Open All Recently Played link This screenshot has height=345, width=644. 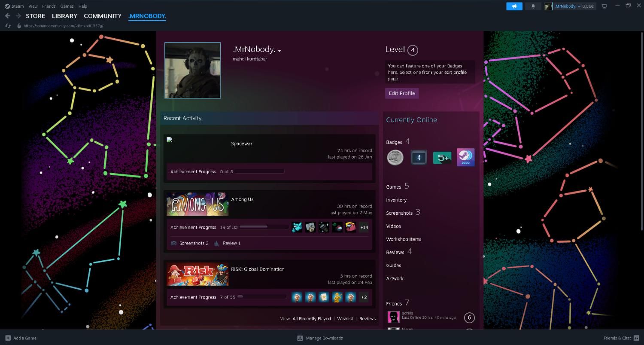[x=312, y=319]
